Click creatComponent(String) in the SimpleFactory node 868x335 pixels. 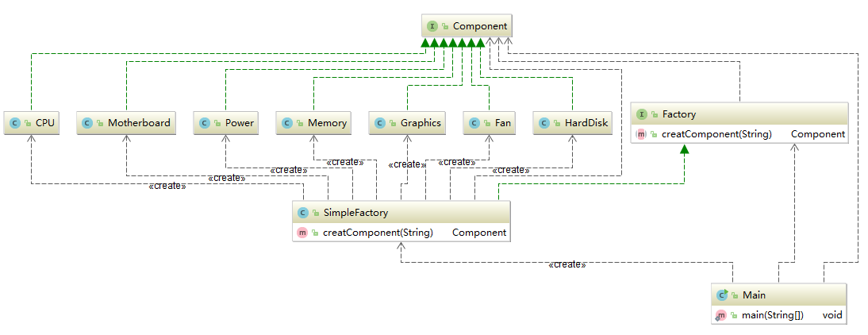pos(378,233)
